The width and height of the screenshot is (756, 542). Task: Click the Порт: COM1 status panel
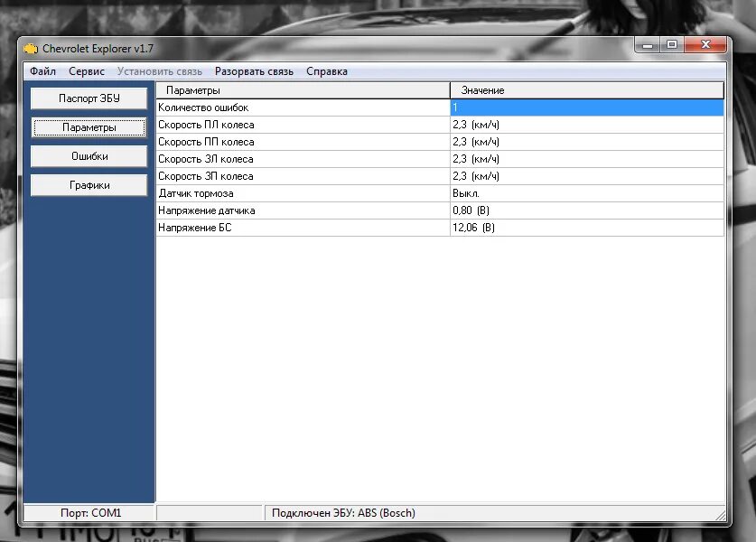(x=89, y=512)
